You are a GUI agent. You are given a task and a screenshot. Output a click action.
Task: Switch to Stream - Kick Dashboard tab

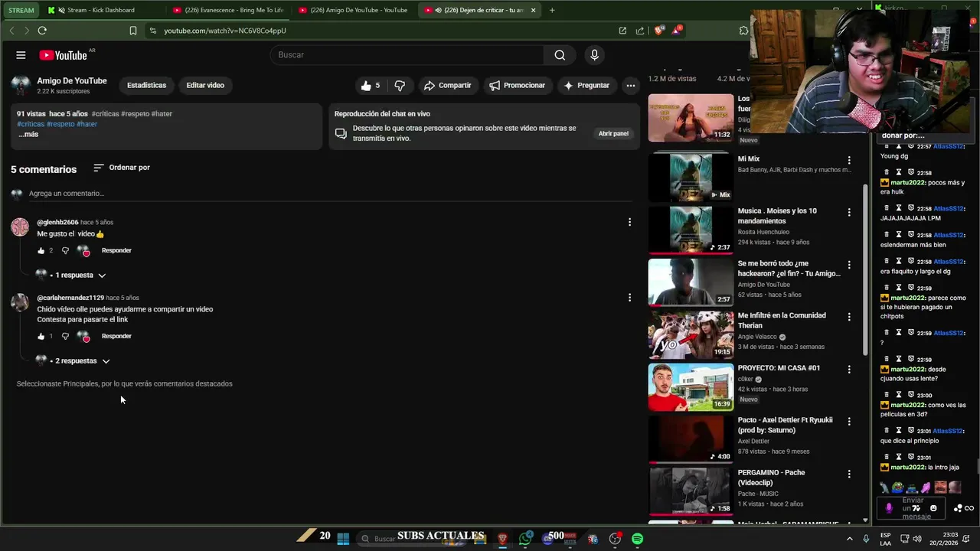101,10
